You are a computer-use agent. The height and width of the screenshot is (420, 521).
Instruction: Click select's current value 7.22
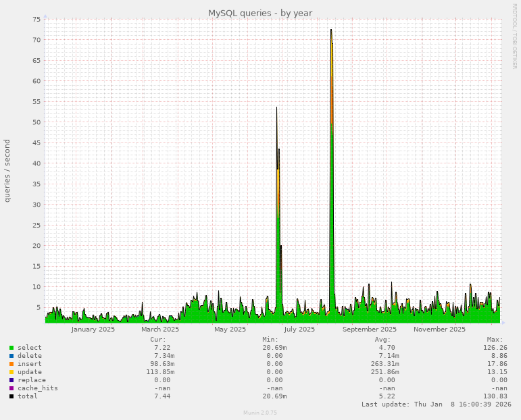tap(162, 348)
